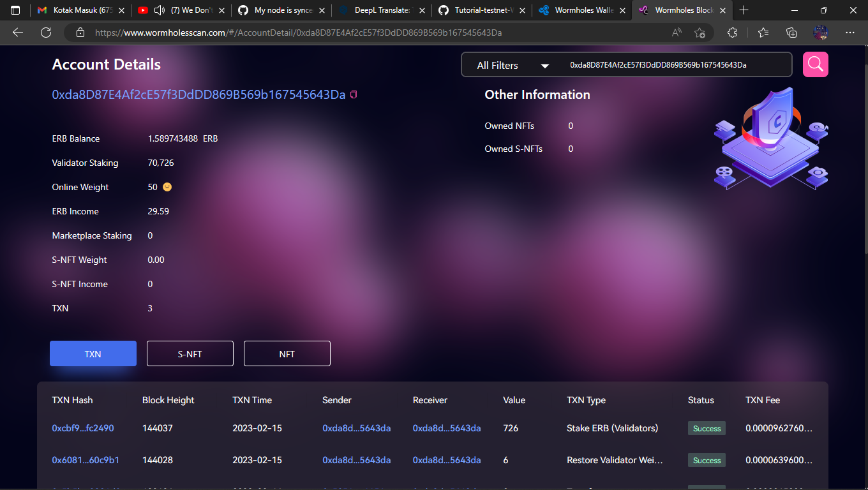Switch to the NFT tab
Viewport: 868px width, 490px height.
287,353
